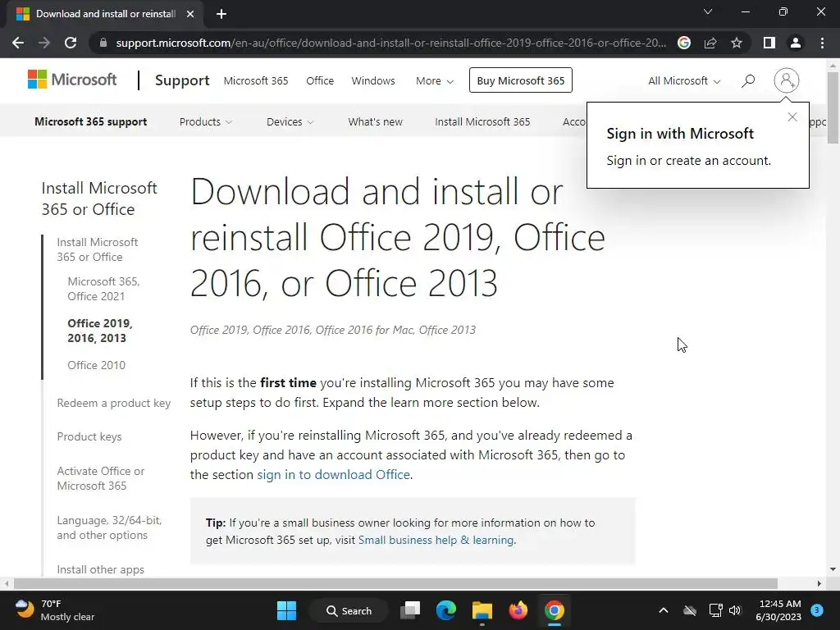Viewport: 840px width, 630px height.
Task: Expand the Devices dropdown
Action: point(290,121)
